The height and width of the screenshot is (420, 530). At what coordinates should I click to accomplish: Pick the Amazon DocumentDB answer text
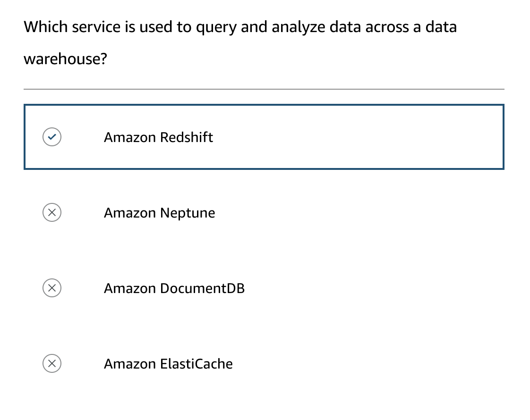point(174,288)
